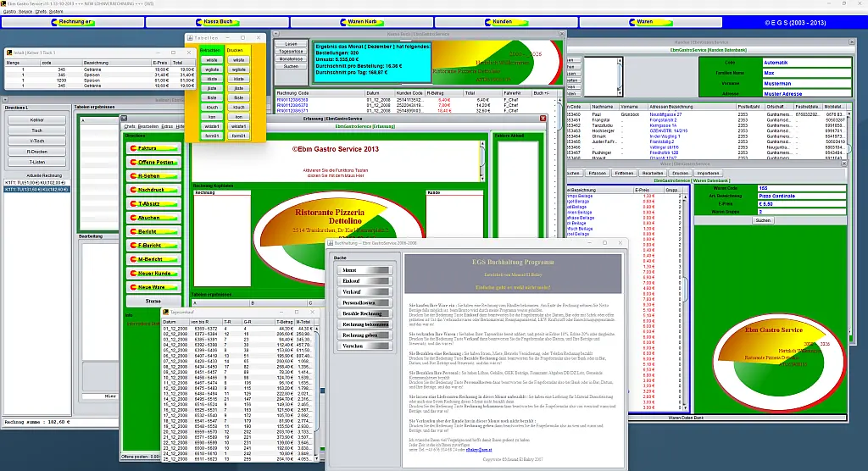This screenshot has height=471, width=868.
Task: Click the Suchen button under Waren Gruppe
Action: coord(763,220)
